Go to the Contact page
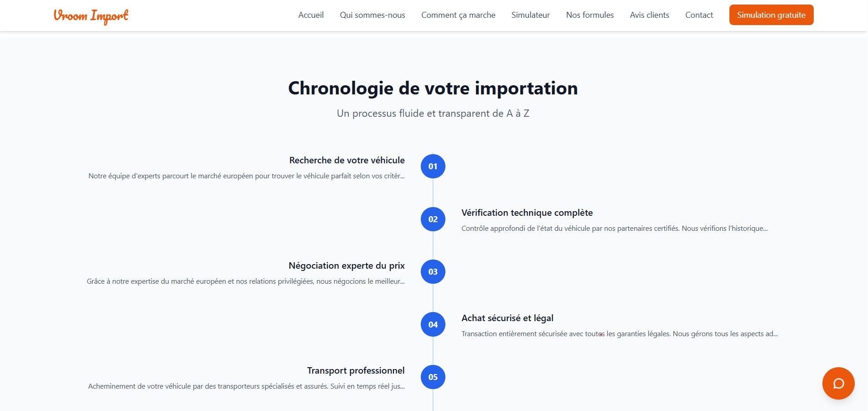 click(699, 15)
